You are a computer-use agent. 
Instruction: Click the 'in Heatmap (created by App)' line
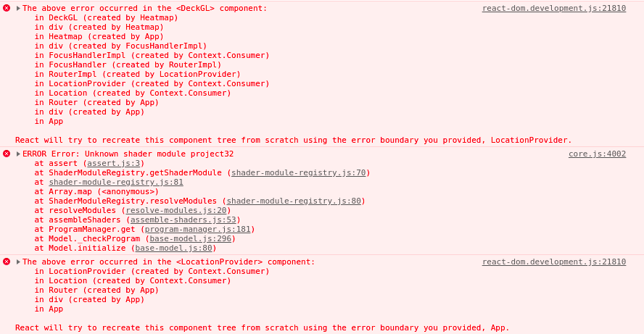tap(99, 36)
